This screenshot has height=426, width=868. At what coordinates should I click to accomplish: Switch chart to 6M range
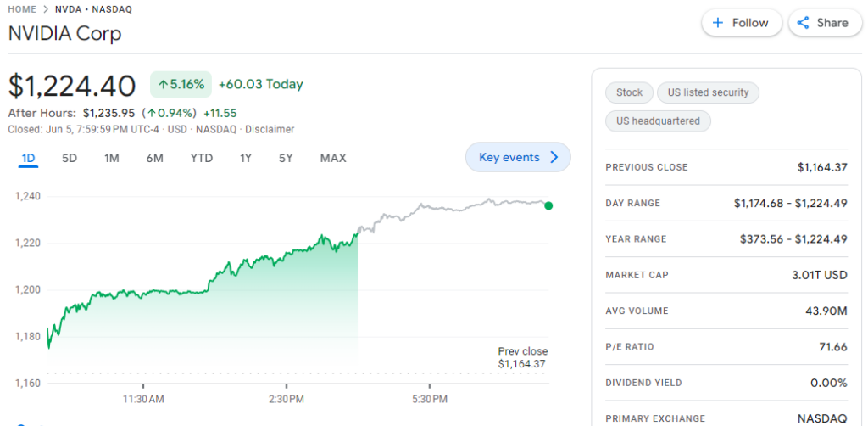pyautogui.click(x=155, y=158)
